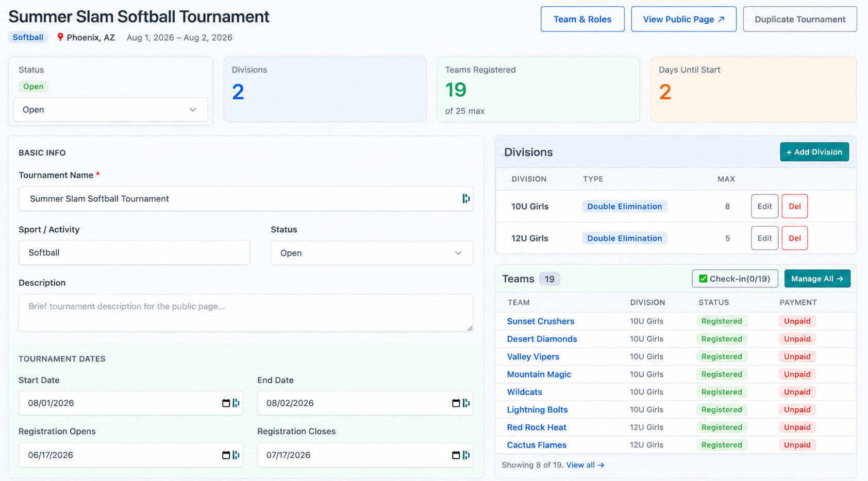Edit the 12U Girls division
The image size is (868, 481).
coord(764,238)
